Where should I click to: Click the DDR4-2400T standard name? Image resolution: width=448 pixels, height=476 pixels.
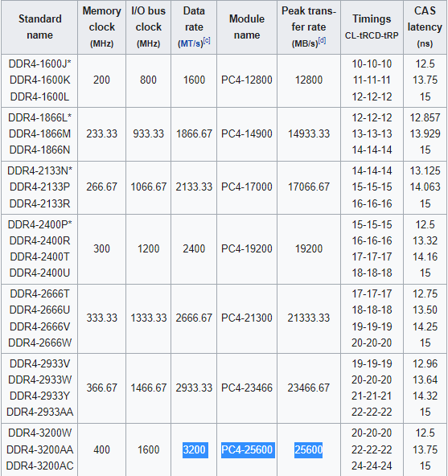pyautogui.click(x=39, y=256)
